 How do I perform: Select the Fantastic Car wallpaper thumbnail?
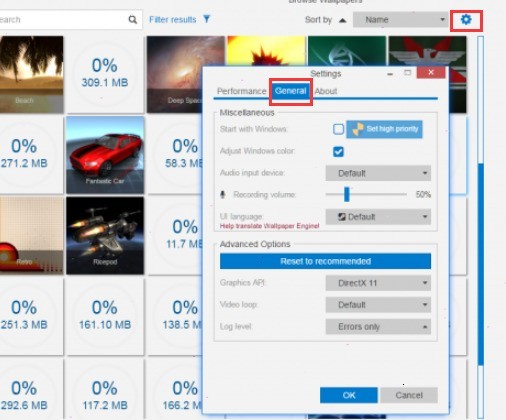105,155
